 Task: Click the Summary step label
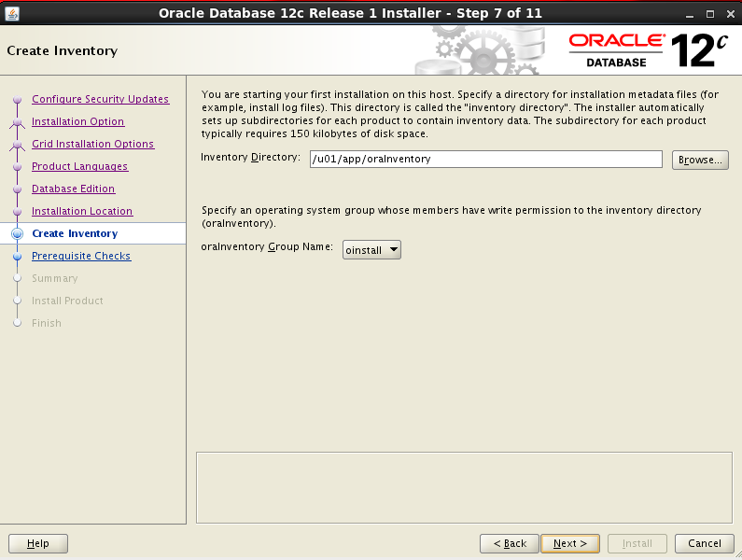pos(55,278)
